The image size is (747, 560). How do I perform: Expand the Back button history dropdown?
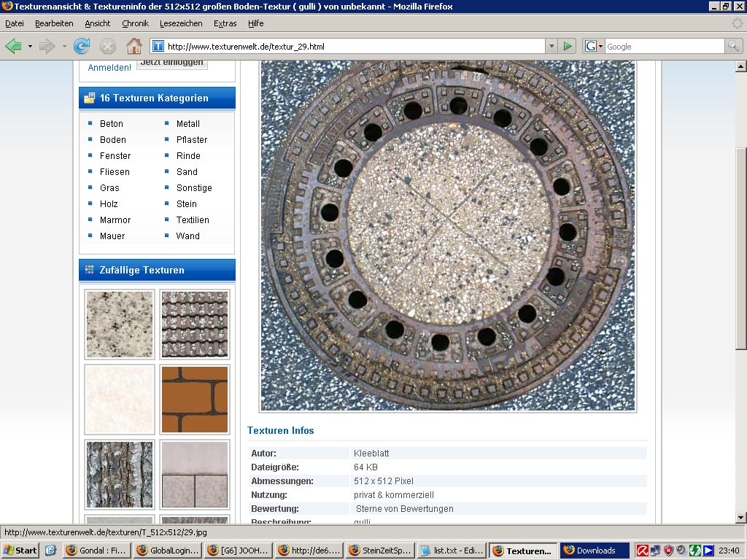(x=29, y=45)
